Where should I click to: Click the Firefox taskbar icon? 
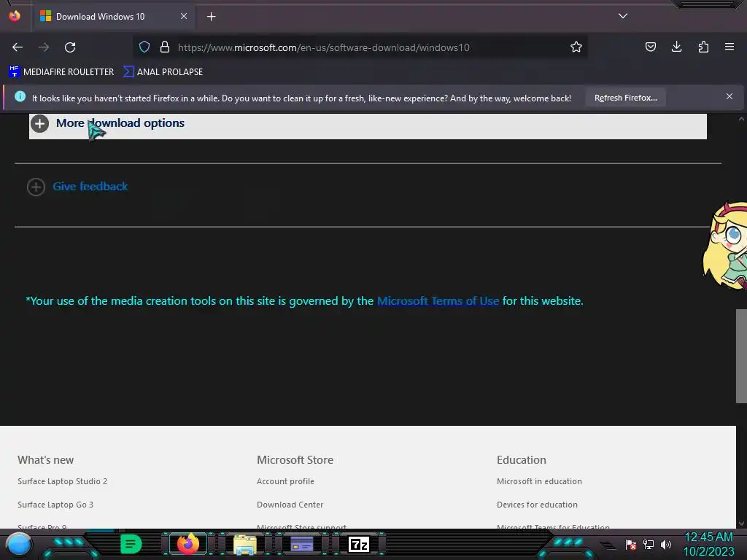click(187, 544)
